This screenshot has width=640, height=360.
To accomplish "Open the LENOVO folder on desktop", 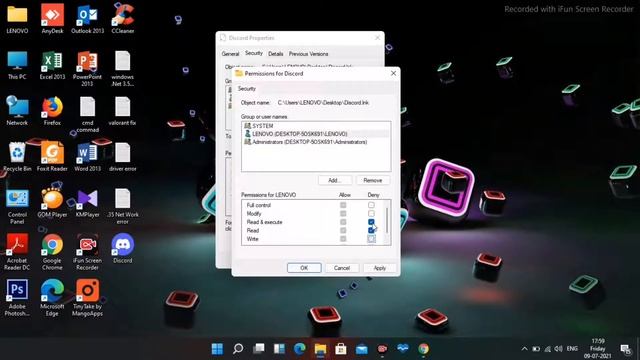I will [x=17, y=19].
